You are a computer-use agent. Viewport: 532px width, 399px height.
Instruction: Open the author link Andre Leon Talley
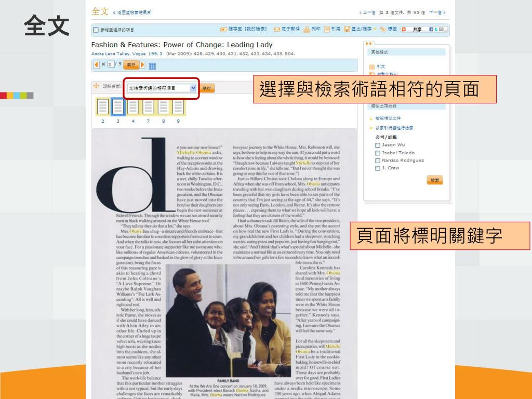click(110, 54)
